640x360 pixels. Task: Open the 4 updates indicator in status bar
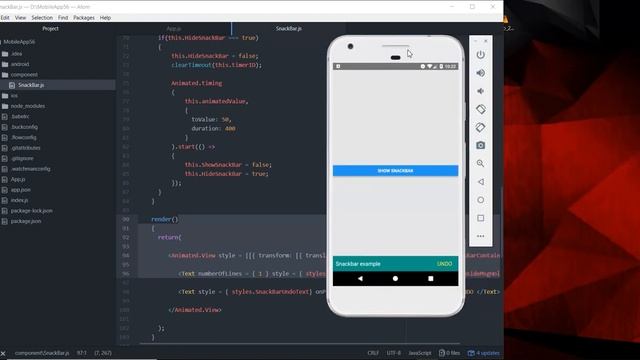coord(483,353)
